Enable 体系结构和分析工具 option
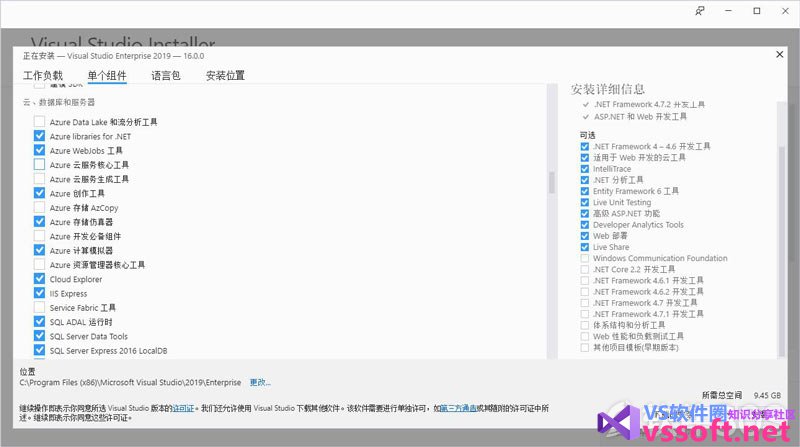 point(585,325)
